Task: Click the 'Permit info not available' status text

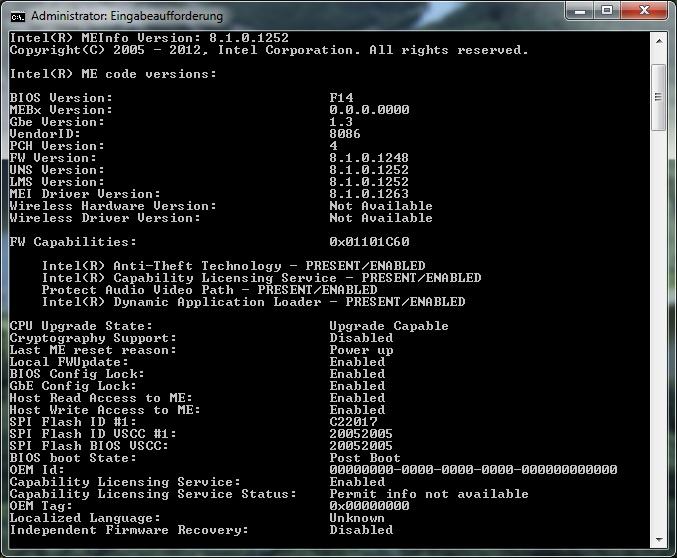Action: tap(429, 494)
